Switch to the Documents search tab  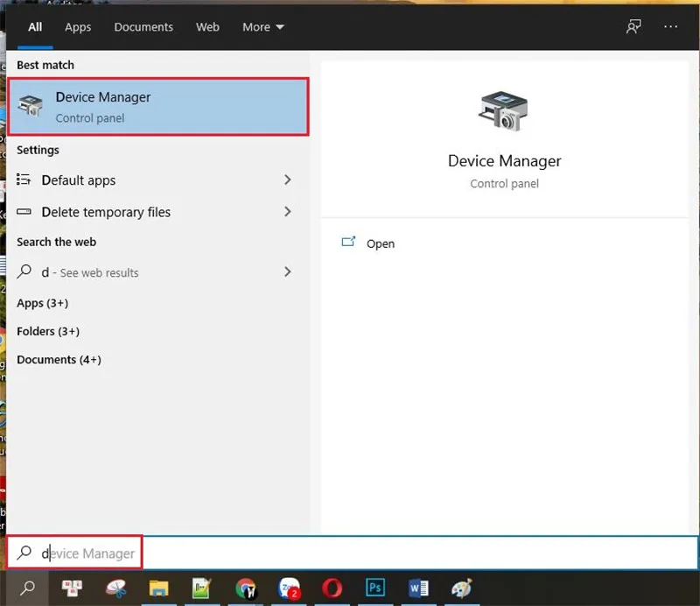[x=143, y=27]
